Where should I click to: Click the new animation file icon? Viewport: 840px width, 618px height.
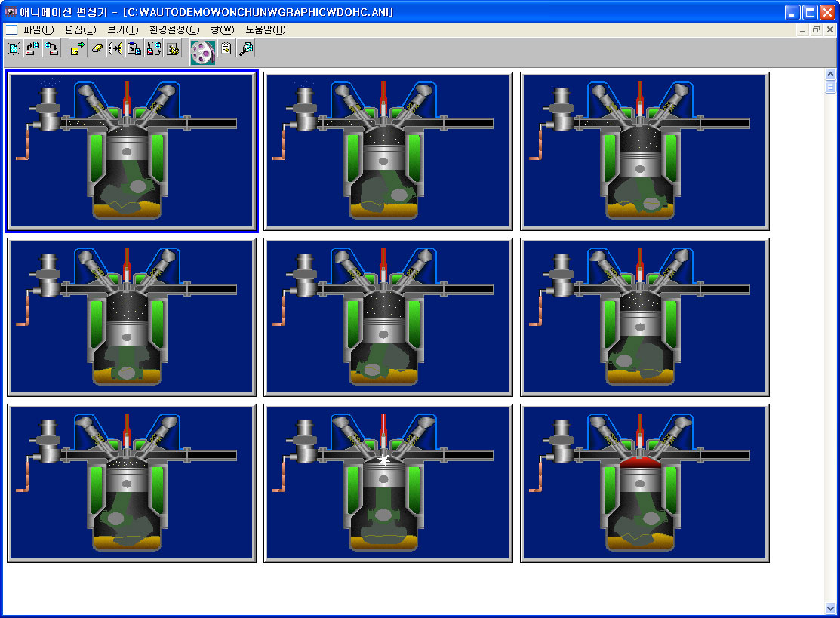[14, 49]
